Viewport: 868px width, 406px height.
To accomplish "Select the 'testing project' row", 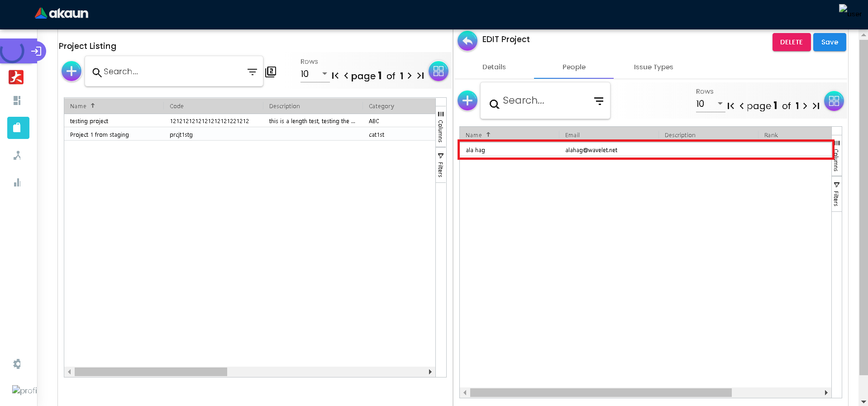I will tap(250, 121).
